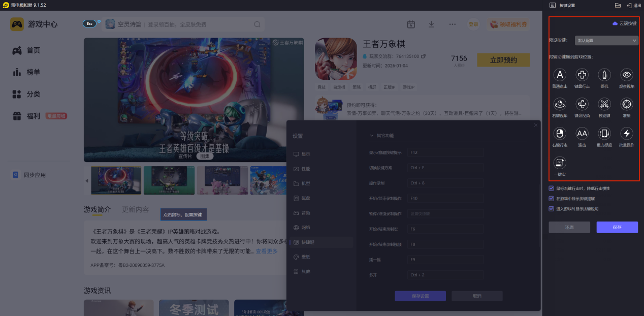
Task: Click the 暂停/继续录制操作 empty shortcut field
Action: (x=445, y=213)
